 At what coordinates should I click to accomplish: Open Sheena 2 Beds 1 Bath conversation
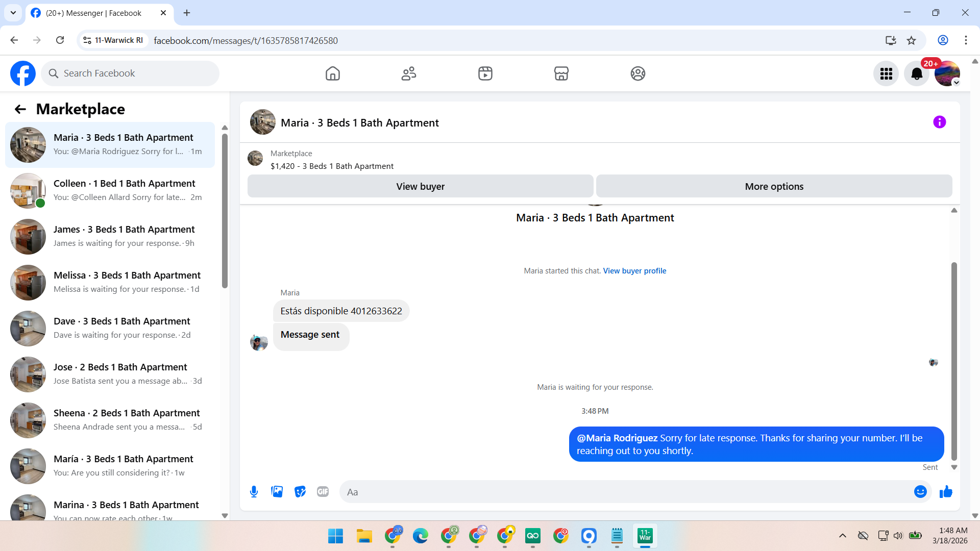(110, 420)
